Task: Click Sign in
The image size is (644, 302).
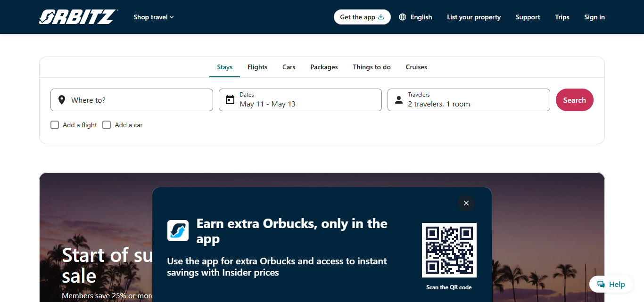Action: pos(594,17)
